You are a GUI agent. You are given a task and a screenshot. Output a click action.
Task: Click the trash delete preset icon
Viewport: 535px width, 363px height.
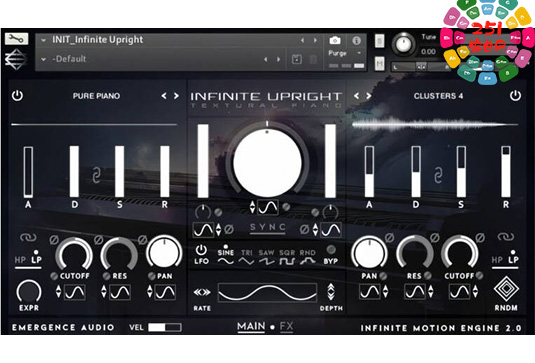(313, 59)
